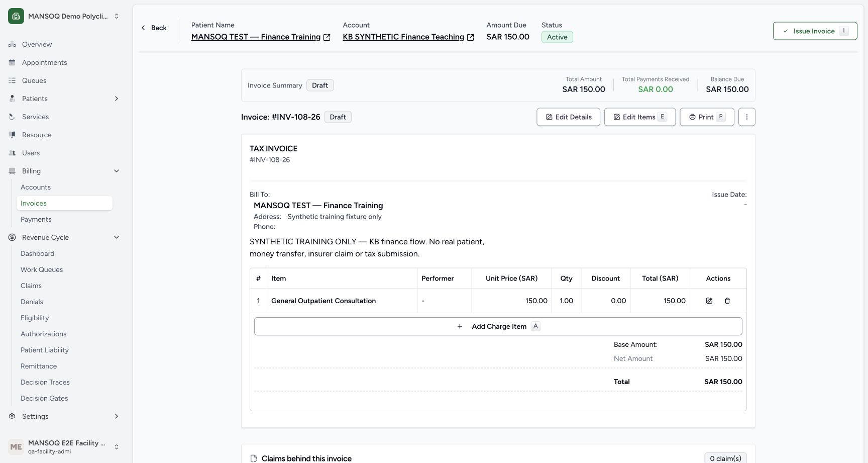The height and width of the screenshot is (463, 868).
Task: Click the Total Payments Received 'SAR 0.00' value
Action: (x=656, y=89)
